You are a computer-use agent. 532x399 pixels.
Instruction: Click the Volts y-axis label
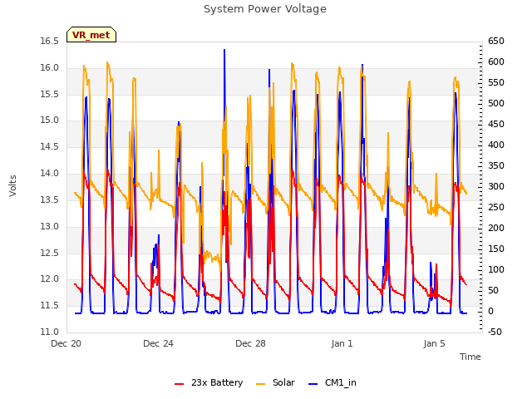click(13, 186)
